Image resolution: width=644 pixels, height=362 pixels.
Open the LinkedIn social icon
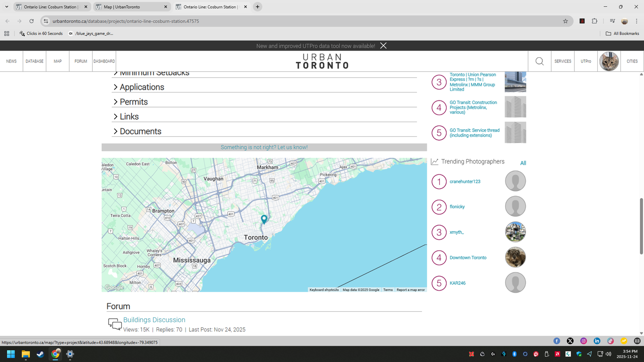tap(597, 341)
